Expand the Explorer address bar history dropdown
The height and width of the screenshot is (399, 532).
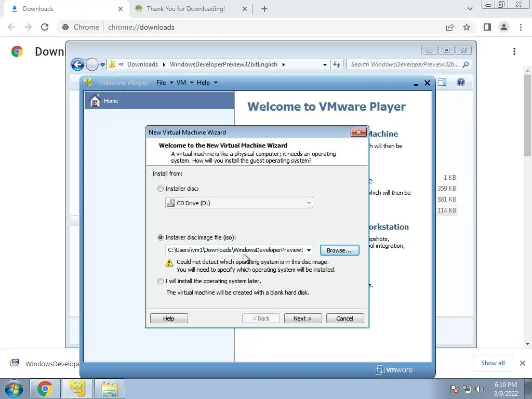click(325, 64)
